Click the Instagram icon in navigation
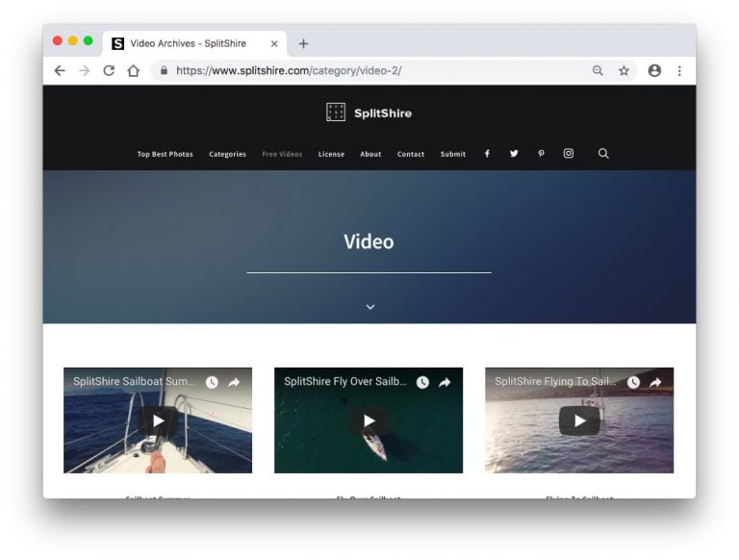The image size is (739, 560). coord(569,154)
